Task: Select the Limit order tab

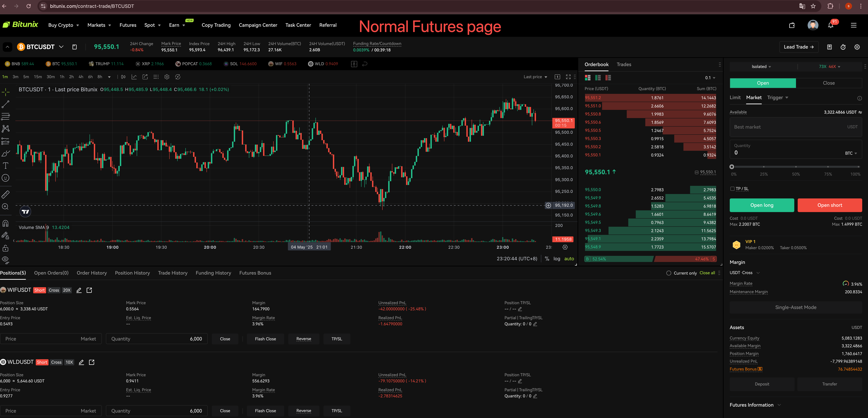Action: (x=735, y=97)
